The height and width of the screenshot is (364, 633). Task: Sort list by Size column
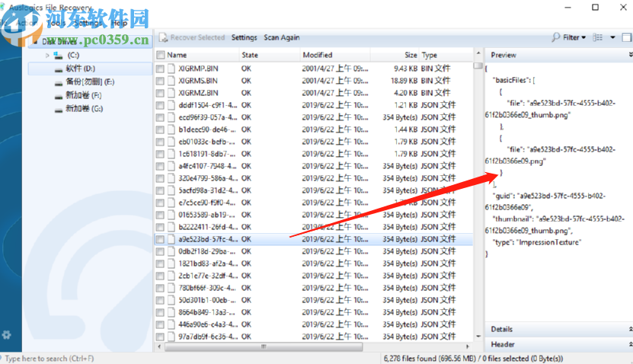411,55
